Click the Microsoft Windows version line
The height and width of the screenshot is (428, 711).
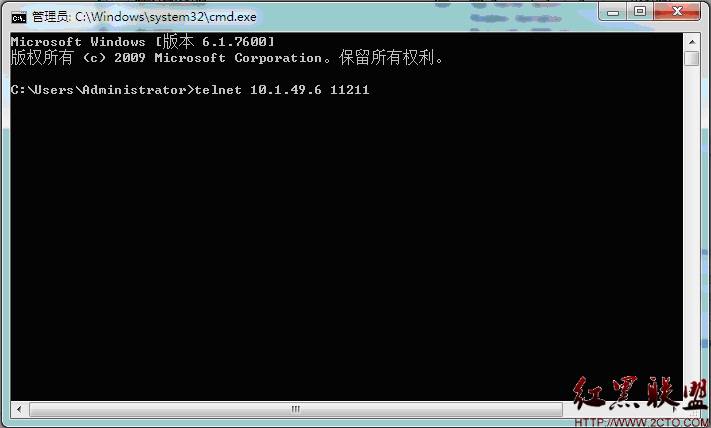click(142, 42)
